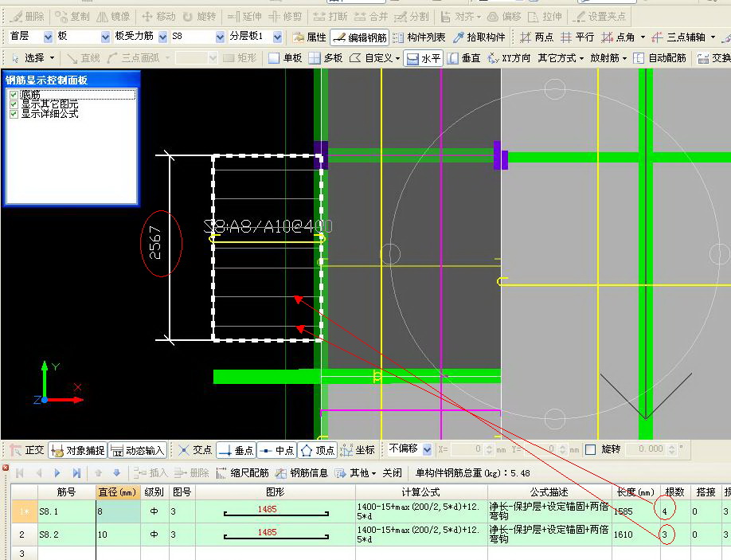Enable 中点 midpoint snap

277,450
